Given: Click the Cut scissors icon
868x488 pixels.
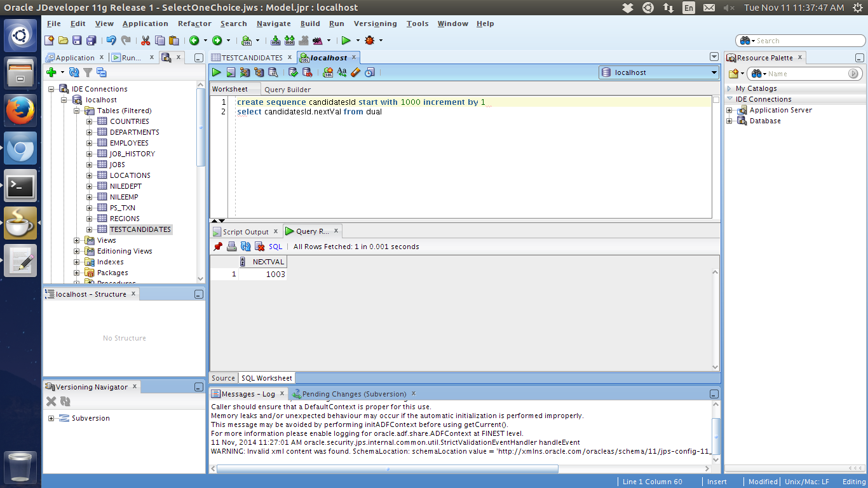Looking at the screenshot, I should (146, 40).
